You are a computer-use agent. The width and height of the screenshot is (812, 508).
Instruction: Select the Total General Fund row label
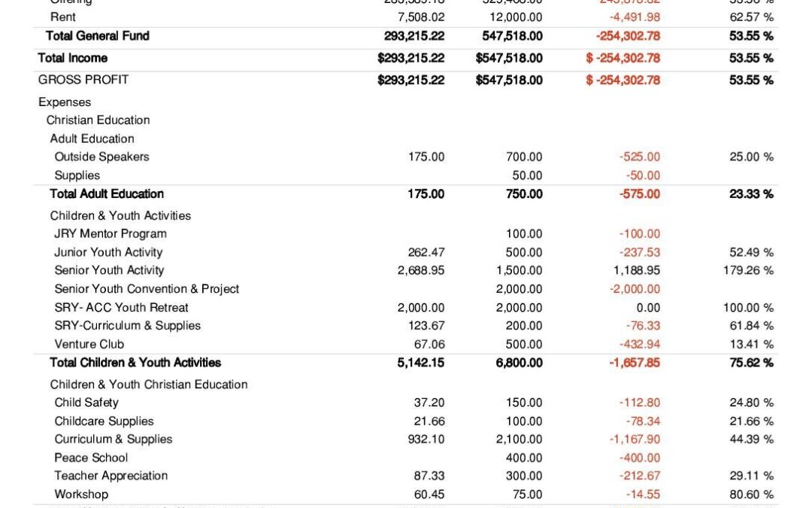[97, 35]
